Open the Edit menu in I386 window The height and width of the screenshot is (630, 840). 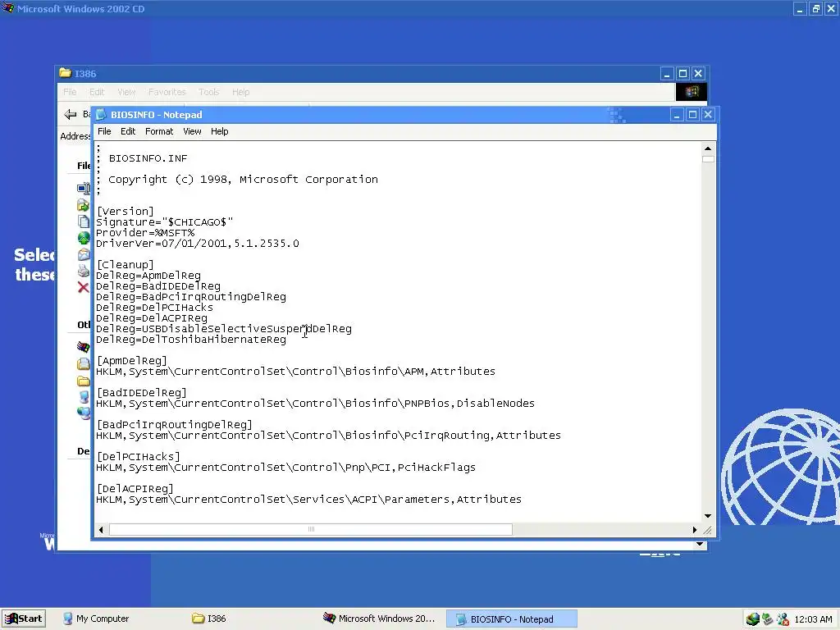97,92
